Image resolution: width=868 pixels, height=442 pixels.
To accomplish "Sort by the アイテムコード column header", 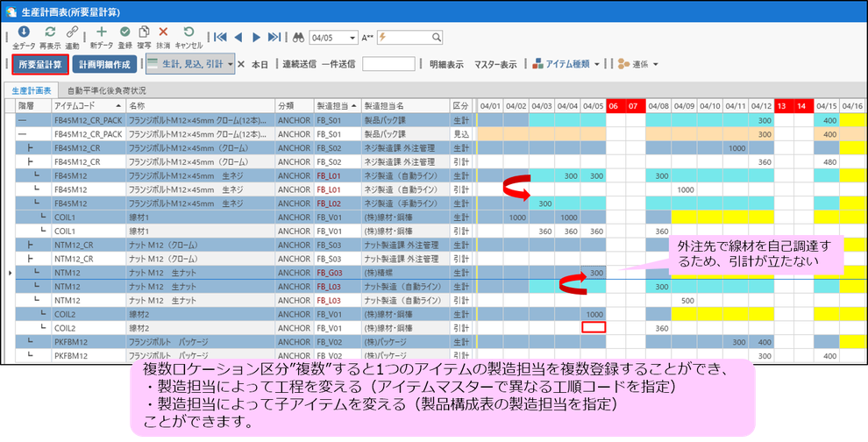I will (x=89, y=105).
